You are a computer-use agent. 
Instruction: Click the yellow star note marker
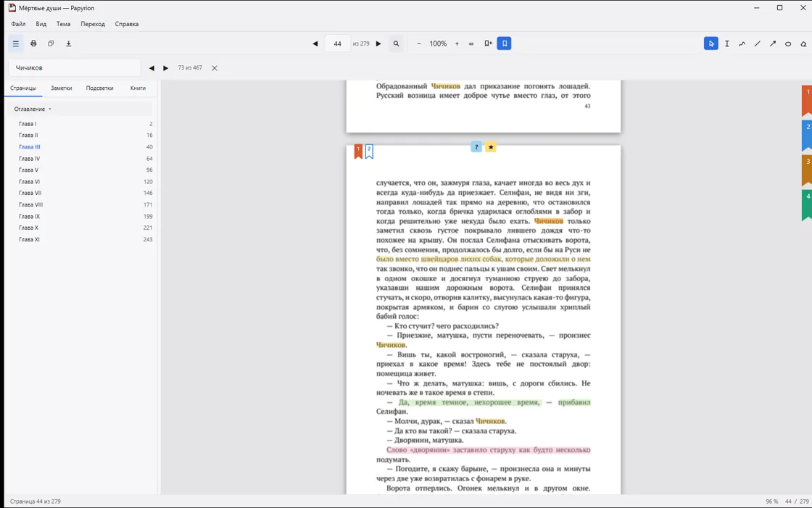click(491, 147)
